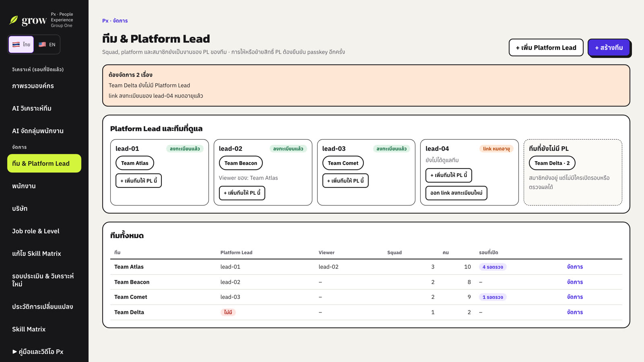Click the Px · จัดการ breadcrumb
Image resolution: width=644 pixels, height=362 pixels.
pyautogui.click(x=115, y=21)
